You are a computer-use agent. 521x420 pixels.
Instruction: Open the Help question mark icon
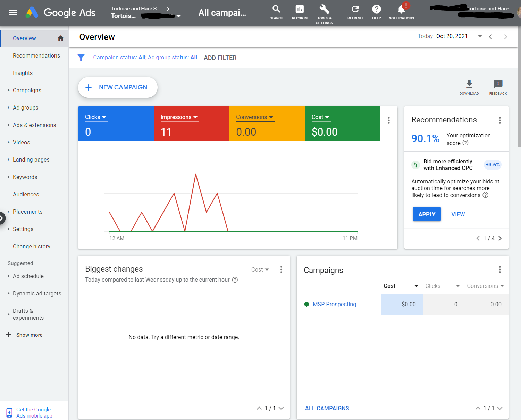(x=376, y=9)
